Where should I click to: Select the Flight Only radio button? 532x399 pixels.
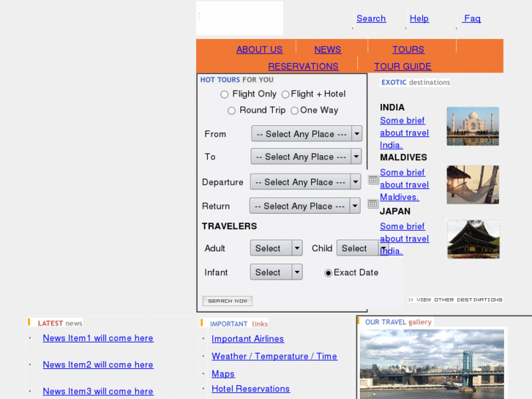click(x=224, y=94)
